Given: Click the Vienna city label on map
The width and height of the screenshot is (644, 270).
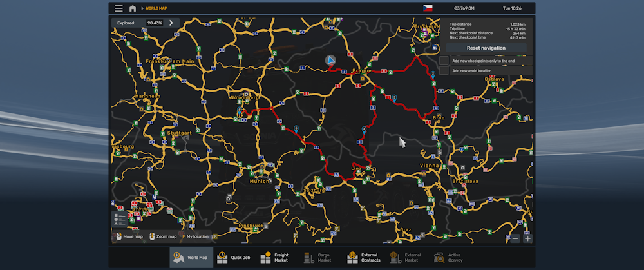Looking at the screenshot, I should pos(429,166).
